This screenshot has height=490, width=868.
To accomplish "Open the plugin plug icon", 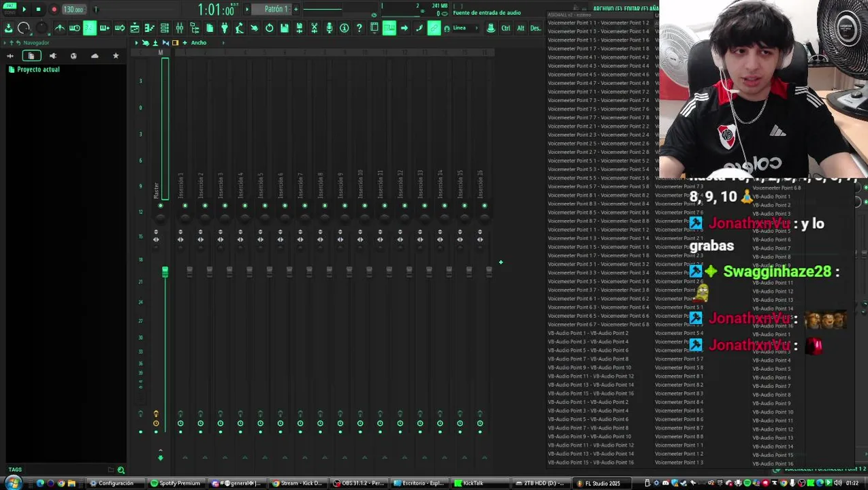I will click(225, 28).
